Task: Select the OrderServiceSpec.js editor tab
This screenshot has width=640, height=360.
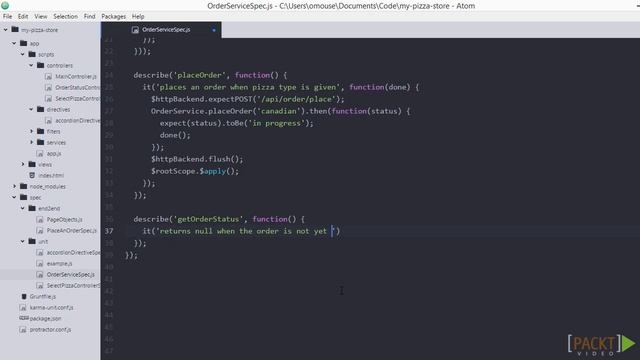Action: pyautogui.click(x=162, y=30)
